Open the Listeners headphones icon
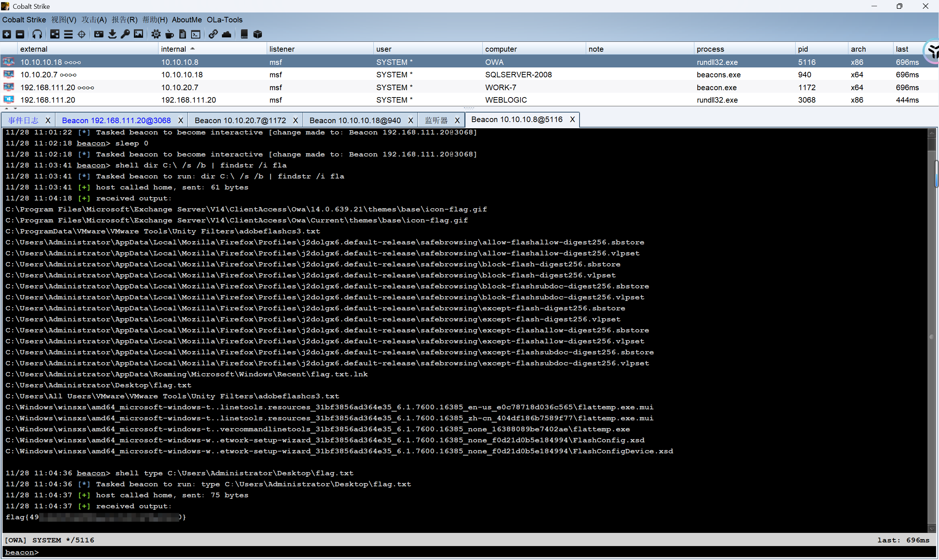Screen dimensions: 939x560 (37, 34)
